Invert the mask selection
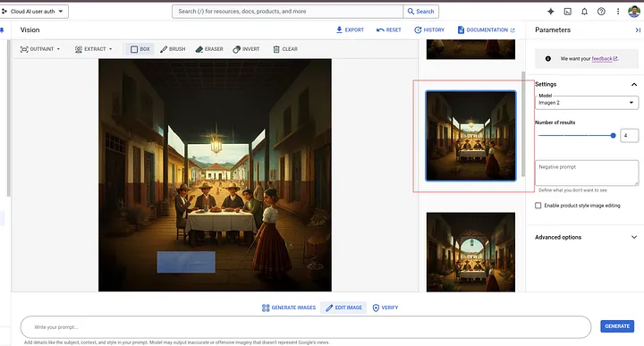644x346 pixels. [x=246, y=49]
